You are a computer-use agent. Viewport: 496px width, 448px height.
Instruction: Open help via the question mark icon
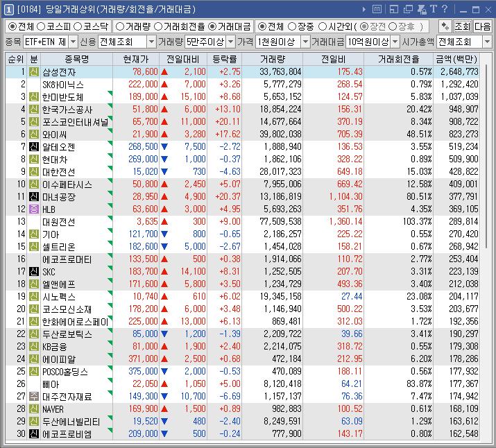[x=445, y=9]
